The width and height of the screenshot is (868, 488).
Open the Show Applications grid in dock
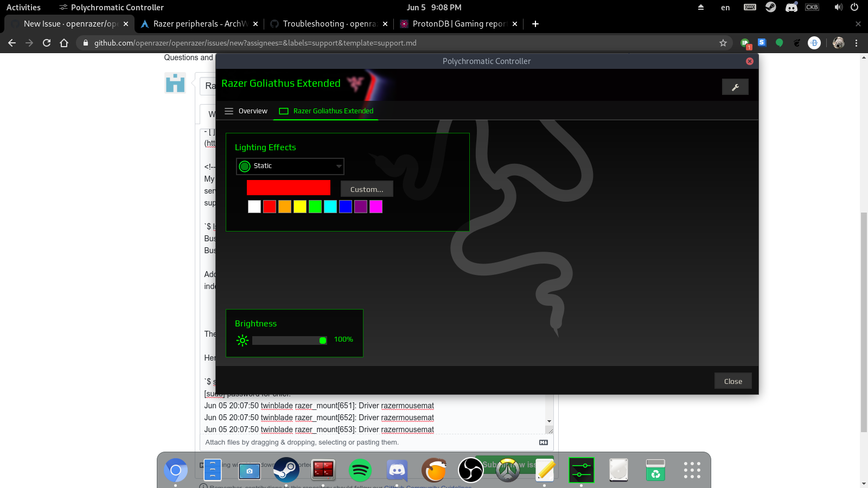pos(692,470)
